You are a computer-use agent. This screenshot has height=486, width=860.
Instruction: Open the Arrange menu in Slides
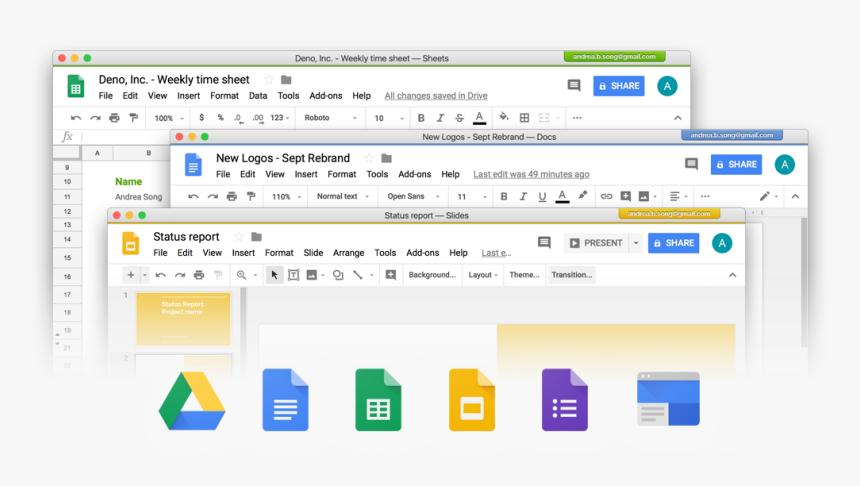click(348, 253)
